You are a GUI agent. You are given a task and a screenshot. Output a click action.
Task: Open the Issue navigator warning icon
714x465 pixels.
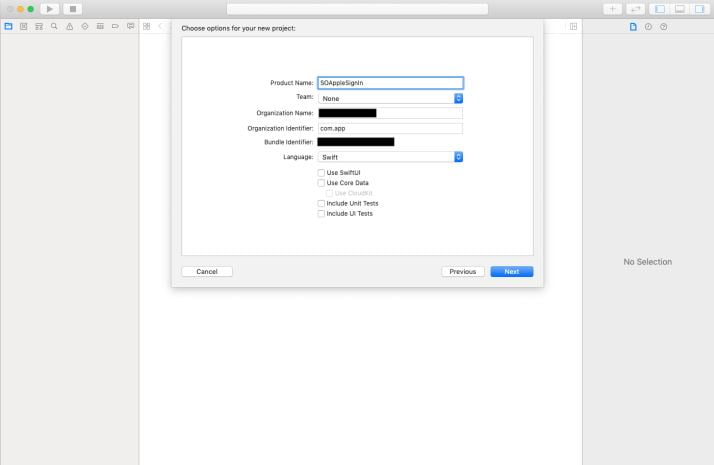pyautogui.click(x=69, y=26)
